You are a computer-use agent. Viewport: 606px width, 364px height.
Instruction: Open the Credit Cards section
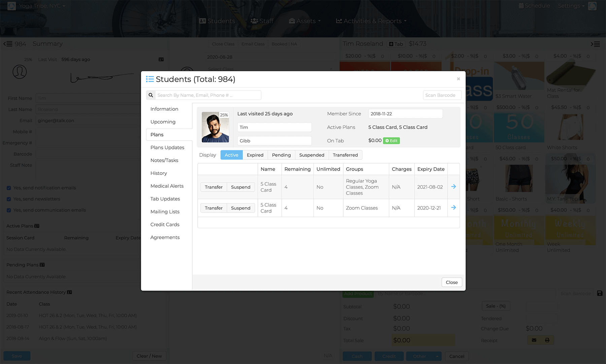[x=165, y=224]
